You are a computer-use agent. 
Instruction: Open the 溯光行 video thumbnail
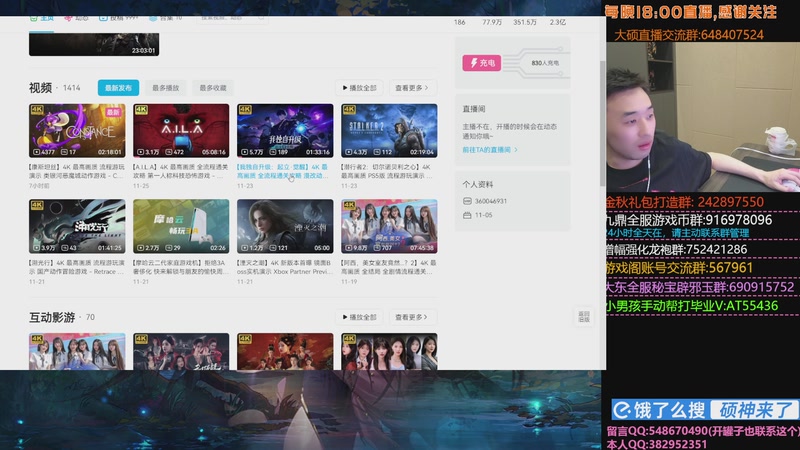(77, 227)
